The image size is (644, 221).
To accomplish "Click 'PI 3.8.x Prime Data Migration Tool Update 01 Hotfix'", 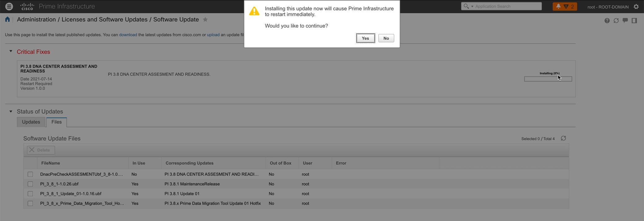I will tap(213, 204).
